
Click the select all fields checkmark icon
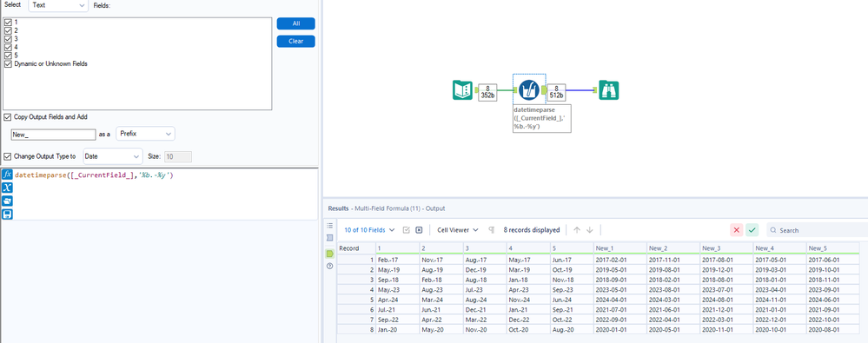pyautogui.click(x=407, y=229)
